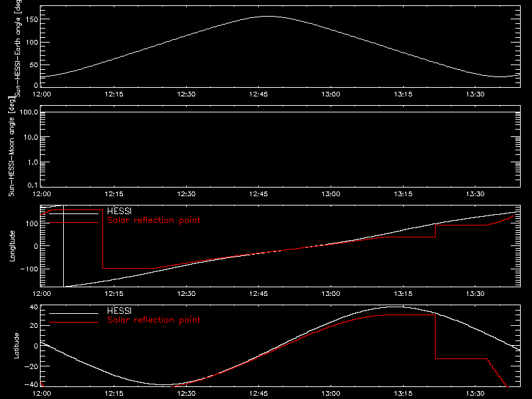
Task: Click 12:45 time label under Moon angle plot
Action: click(x=259, y=194)
